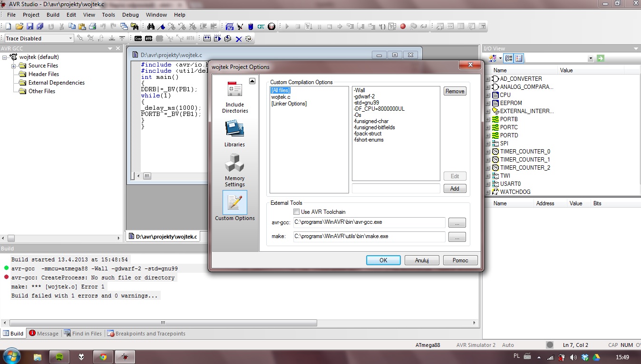
Task: Expand the USART0 node
Action: click(488, 184)
